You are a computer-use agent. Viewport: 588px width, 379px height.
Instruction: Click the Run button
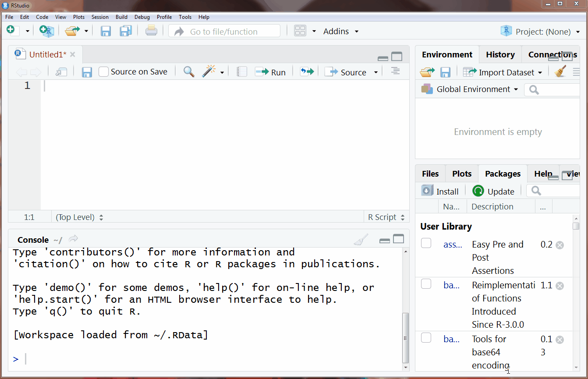click(x=270, y=72)
